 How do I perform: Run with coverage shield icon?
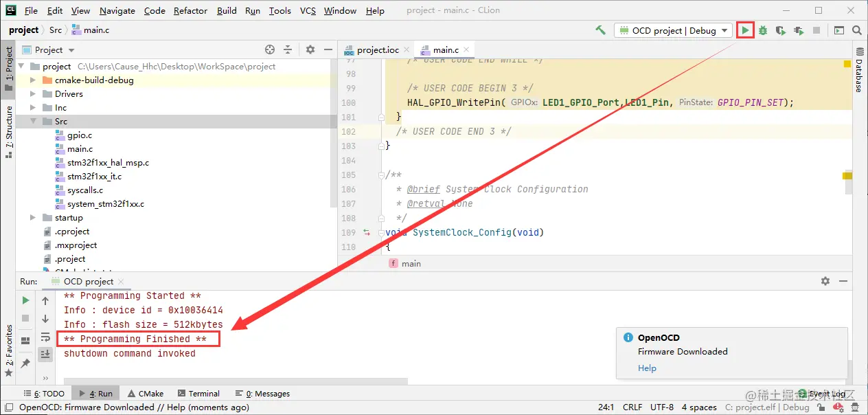(x=780, y=30)
